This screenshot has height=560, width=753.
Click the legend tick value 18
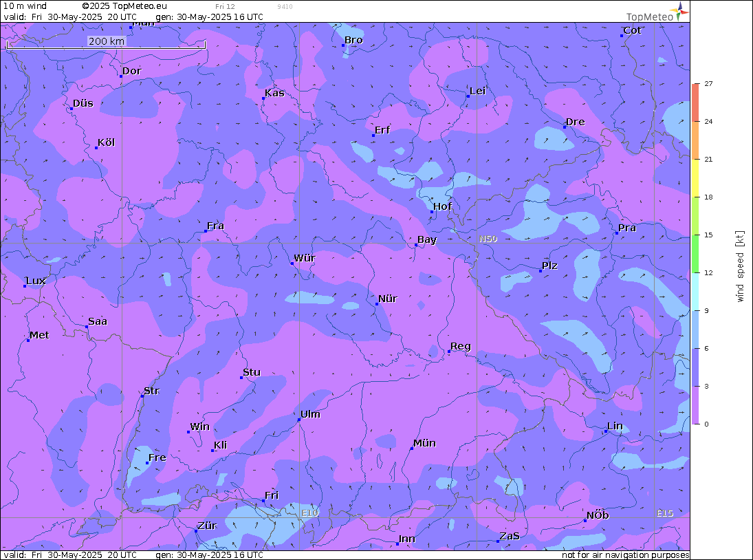708,197
